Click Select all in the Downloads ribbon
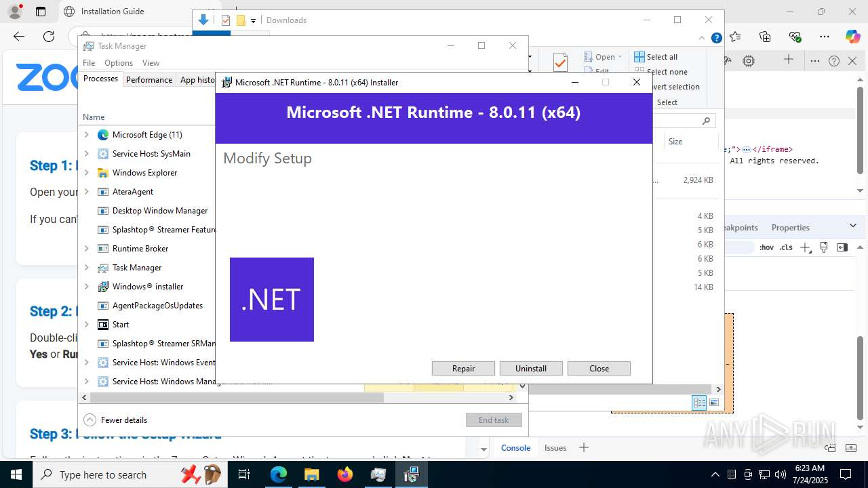Image resolution: width=868 pixels, height=488 pixels. tap(655, 57)
